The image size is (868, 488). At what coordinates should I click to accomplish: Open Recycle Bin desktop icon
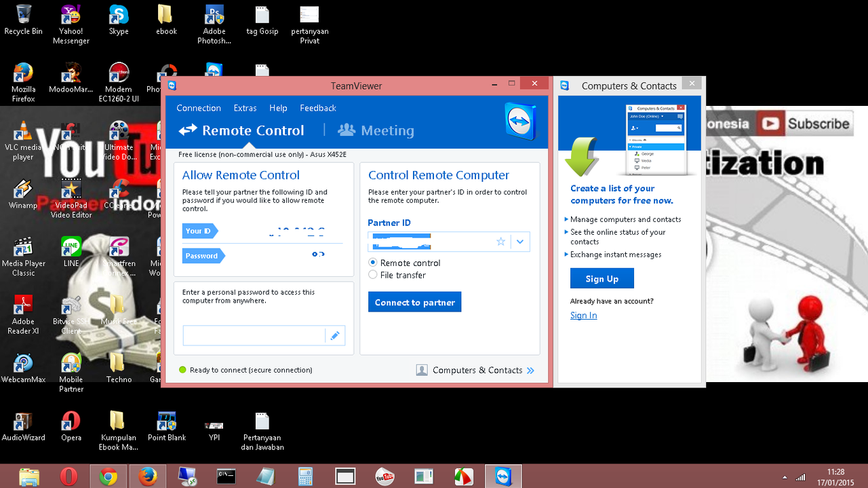tap(23, 20)
